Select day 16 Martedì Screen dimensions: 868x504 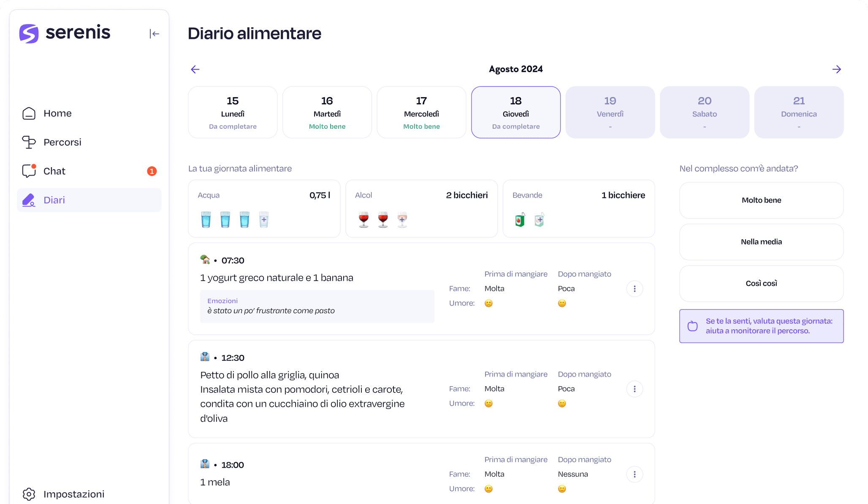(x=327, y=112)
